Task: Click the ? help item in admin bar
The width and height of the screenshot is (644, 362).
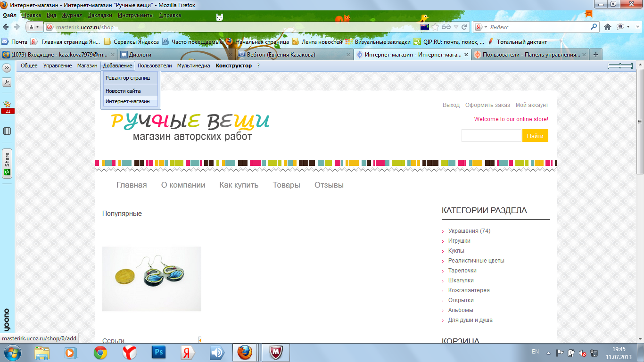Action: coord(258,66)
